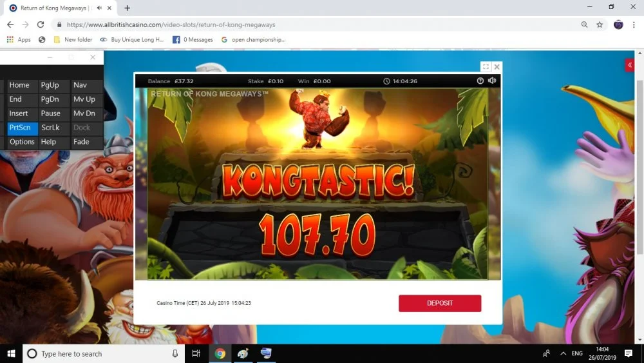Click the ENG language indicator

pos(577,353)
